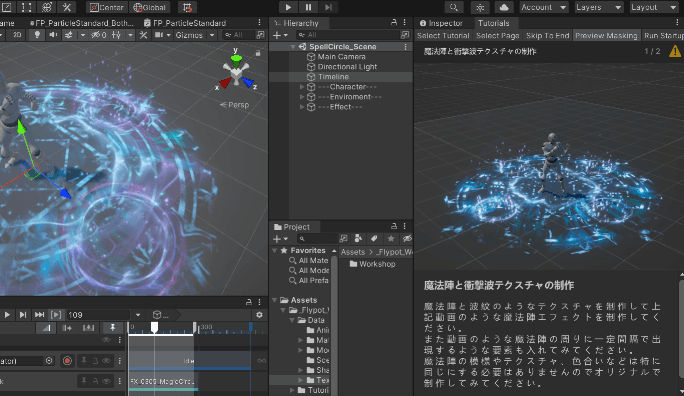Viewport: 684px width, 396px height.
Task: Switch to FP_ParticleStandard tab
Action: click(x=185, y=23)
